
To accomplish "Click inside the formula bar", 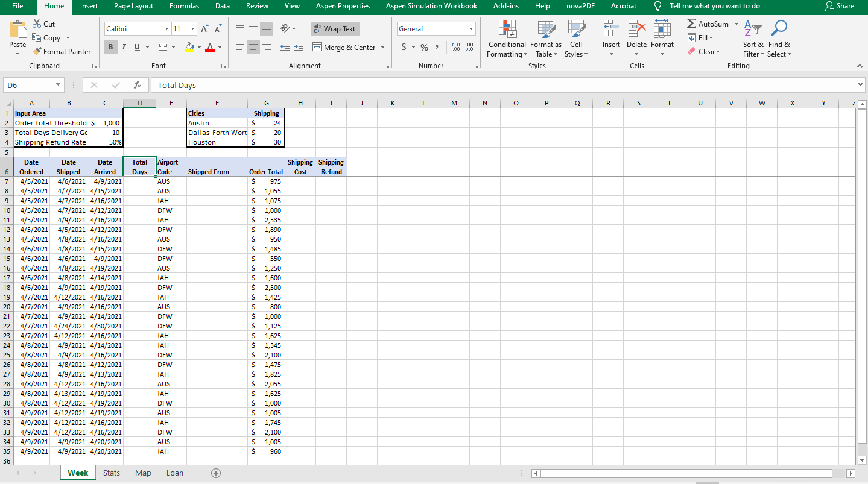I will (x=362, y=84).
